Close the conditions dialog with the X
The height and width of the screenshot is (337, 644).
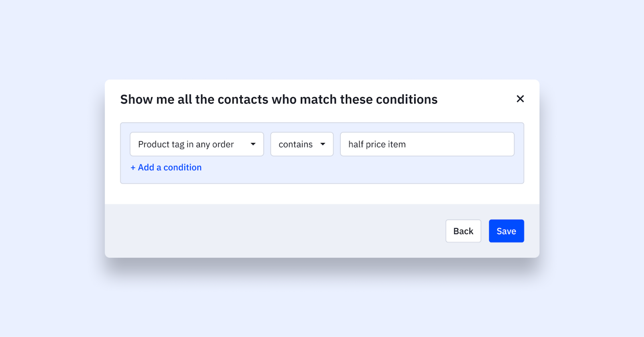click(520, 99)
